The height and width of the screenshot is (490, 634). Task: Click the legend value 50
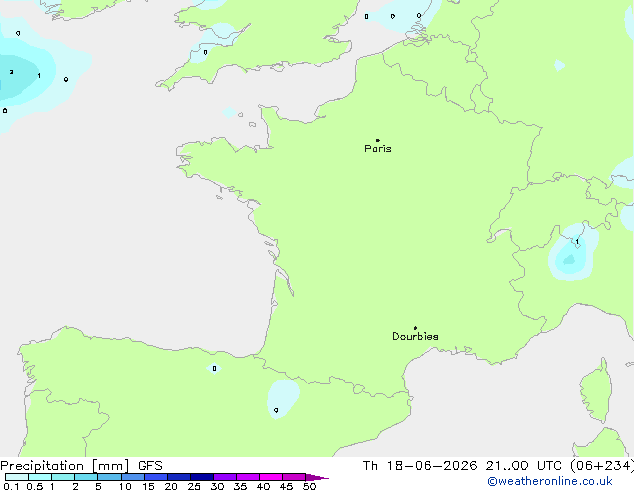[x=309, y=486]
